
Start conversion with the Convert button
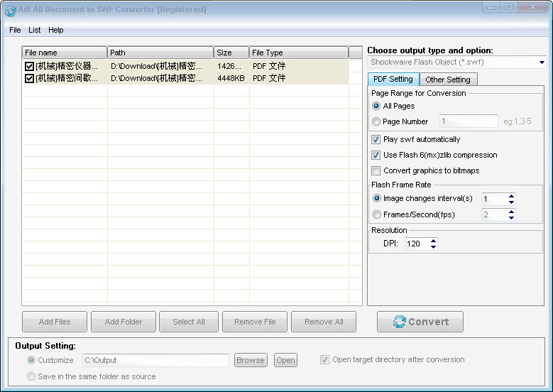[x=420, y=322]
